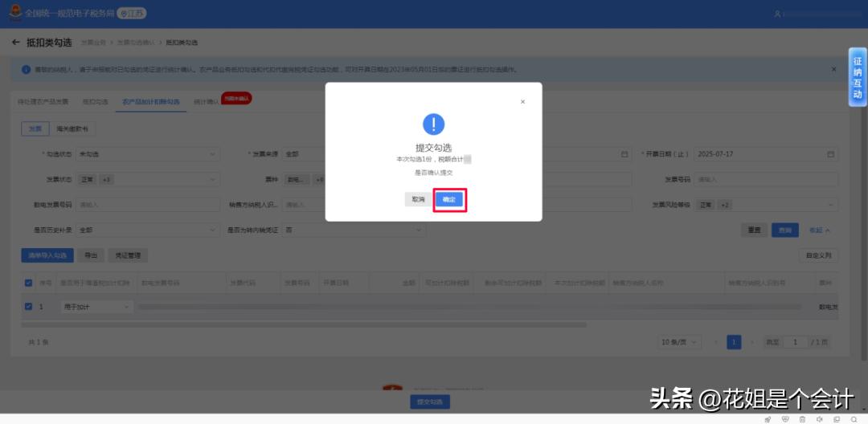Click the 清单导入勾选 button
Viewport: 868px width, 424px height.
pos(47,255)
